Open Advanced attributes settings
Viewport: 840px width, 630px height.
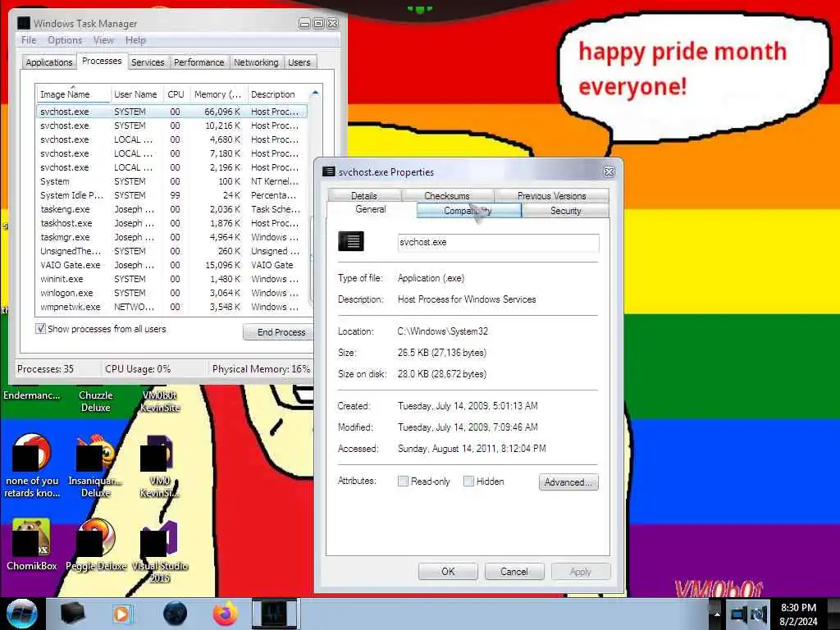568,482
